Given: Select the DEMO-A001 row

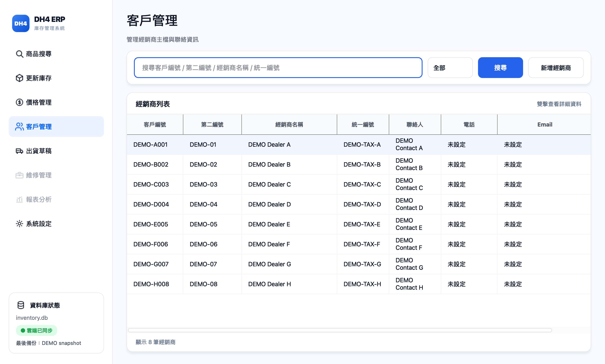Looking at the screenshot, I should (x=359, y=145).
